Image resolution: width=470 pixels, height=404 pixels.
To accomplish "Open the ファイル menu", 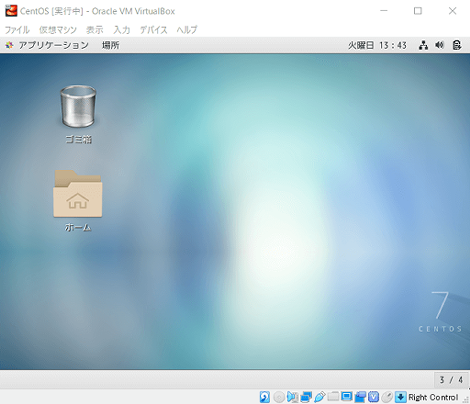I will (17, 30).
